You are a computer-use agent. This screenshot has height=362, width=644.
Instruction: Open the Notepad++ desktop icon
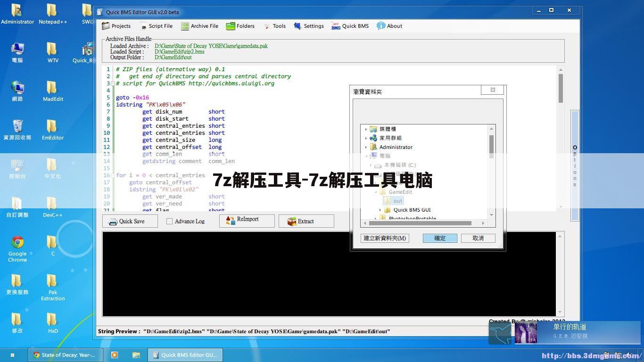click(x=53, y=14)
